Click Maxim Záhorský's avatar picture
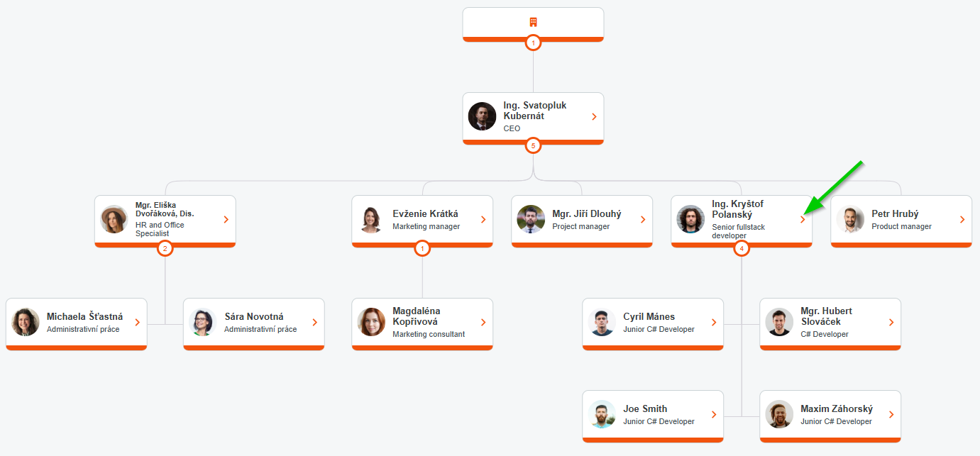Image resolution: width=980 pixels, height=456 pixels. 779,414
